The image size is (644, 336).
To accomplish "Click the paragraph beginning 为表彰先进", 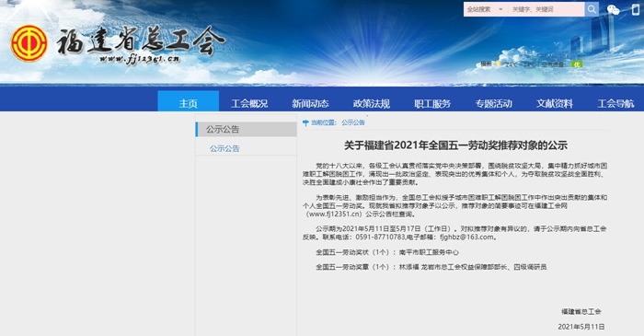I will [454, 206].
